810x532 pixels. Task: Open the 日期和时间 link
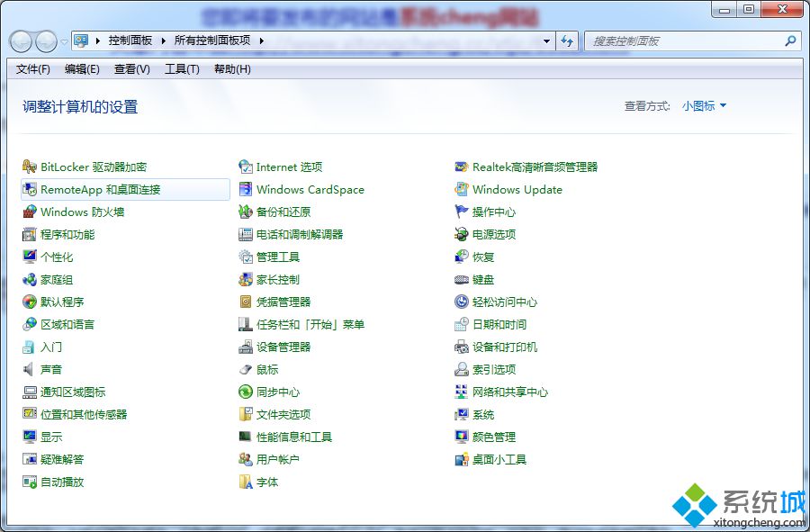click(499, 324)
